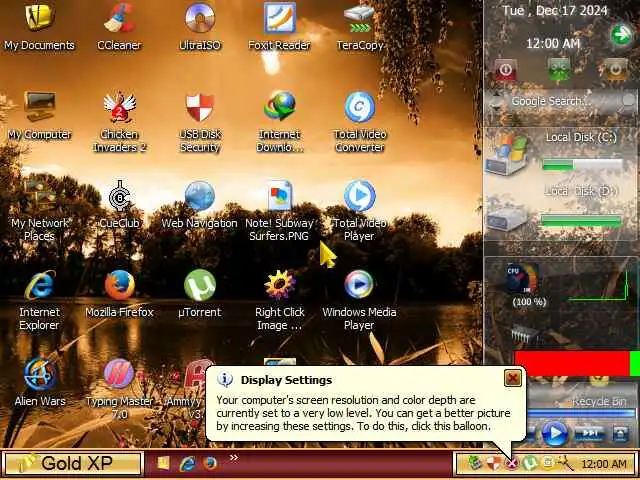Select the Chicken Invaders 2 game icon

tap(119, 122)
